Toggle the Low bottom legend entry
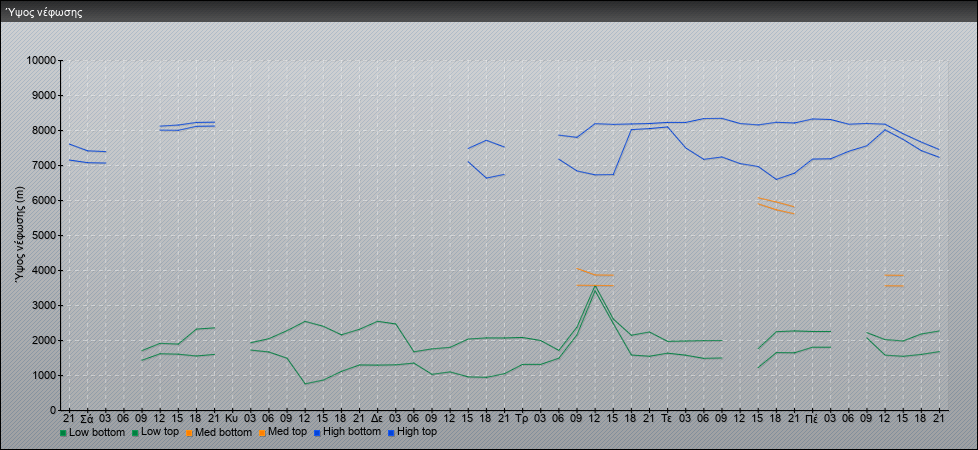 pyautogui.click(x=92, y=432)
